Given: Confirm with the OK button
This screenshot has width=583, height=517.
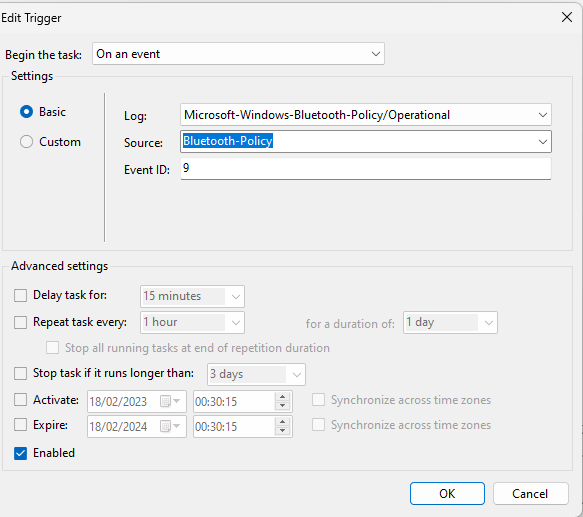Looking at the screenshot, I should 447,494.
